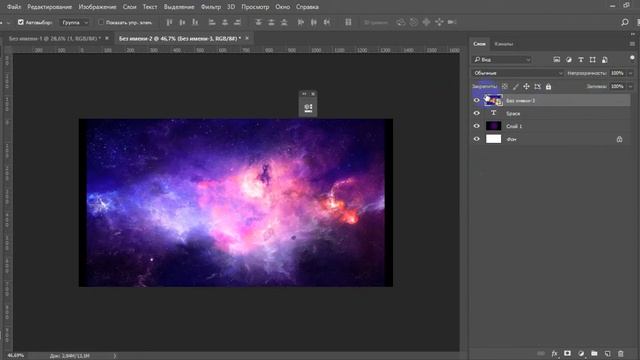Distribute top edges icon in options bar
The image size is (640, 360).
[x=258, y=22]
